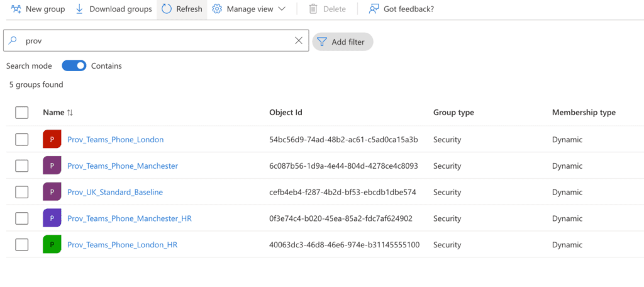Check the box for Prov_UK_Standard_Baseline
The image size is (644, 287).
click(22, 192)
